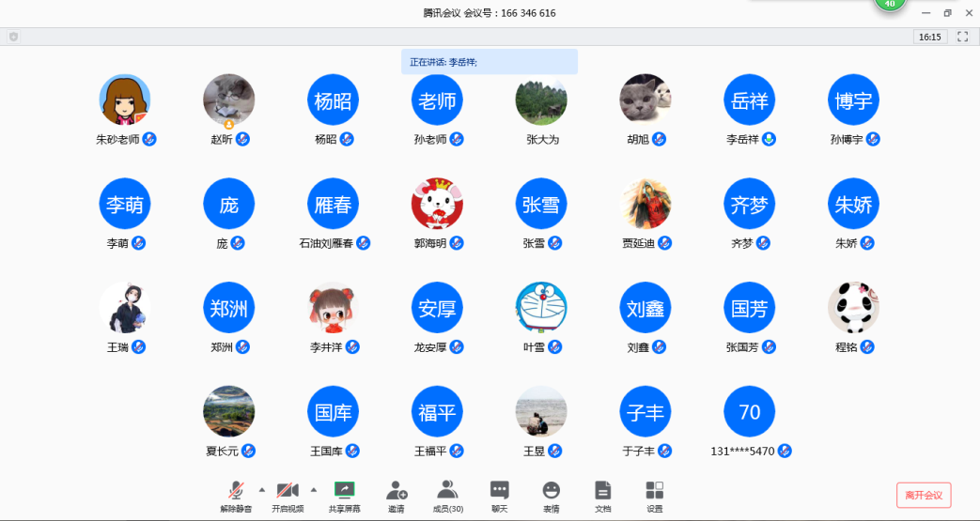
Task: Unmute microphone with the 解除静音 button
Action: [236, 494]
